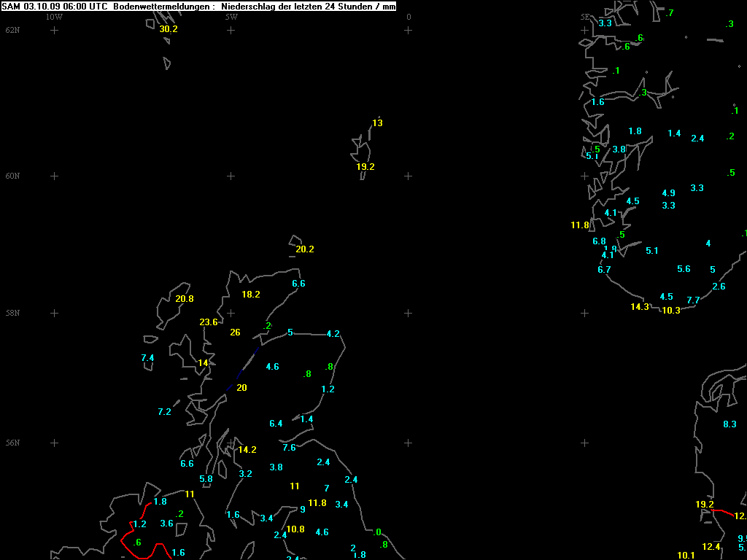Click the 14.2 precipitation value
This screenshot has height=560, width=747.
tap(247, 450)
